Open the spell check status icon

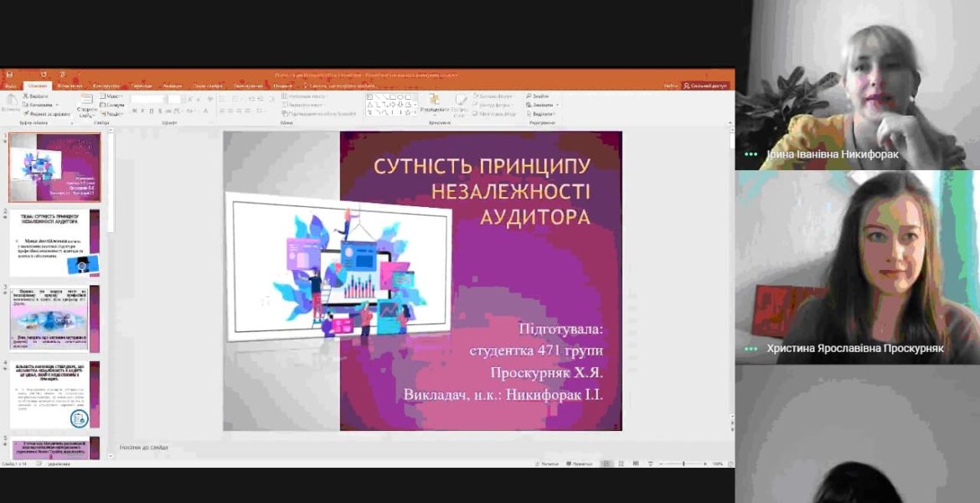(39, 464)
